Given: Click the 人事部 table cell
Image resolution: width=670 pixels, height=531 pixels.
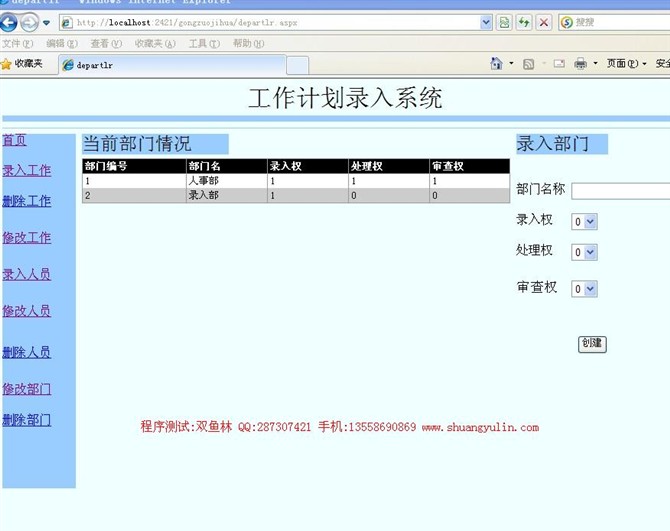Looking at the screenshot, I should 227,181.
